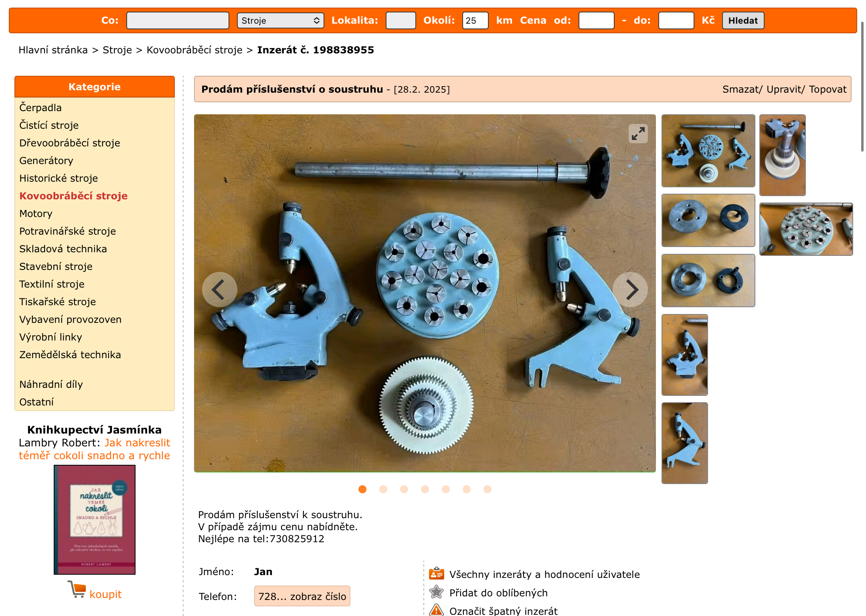This screenshot has width=866, height=616.
Task: Click the user card icon for all ads
Action: 436,574
